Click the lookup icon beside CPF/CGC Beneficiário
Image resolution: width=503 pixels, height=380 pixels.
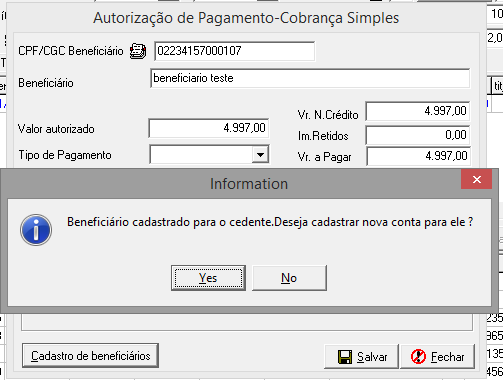click(x=138, y=51)
